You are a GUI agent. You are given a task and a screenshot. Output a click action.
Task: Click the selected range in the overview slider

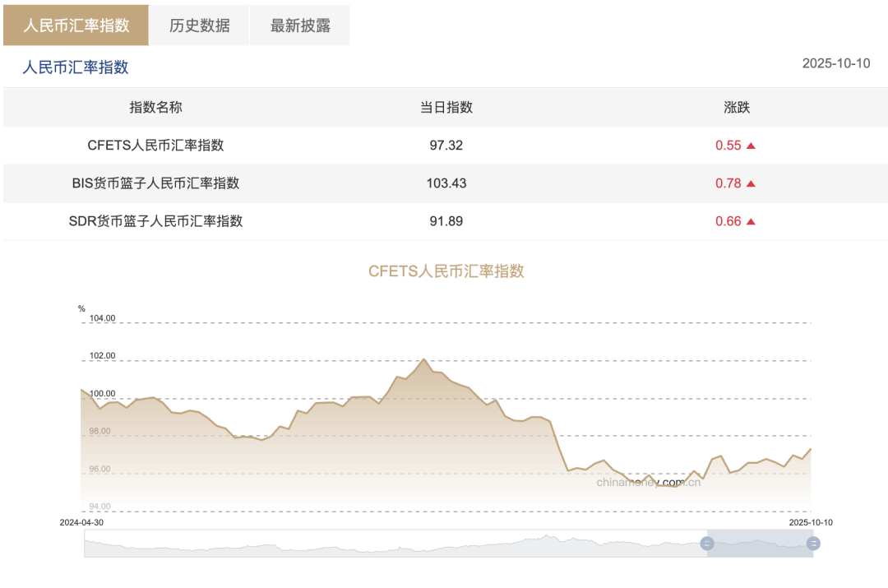coord(760,544)
